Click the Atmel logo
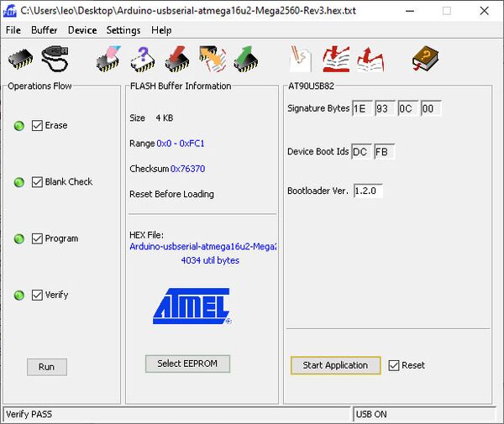Screen dimensions: 504x424 (x=192, y=306)
